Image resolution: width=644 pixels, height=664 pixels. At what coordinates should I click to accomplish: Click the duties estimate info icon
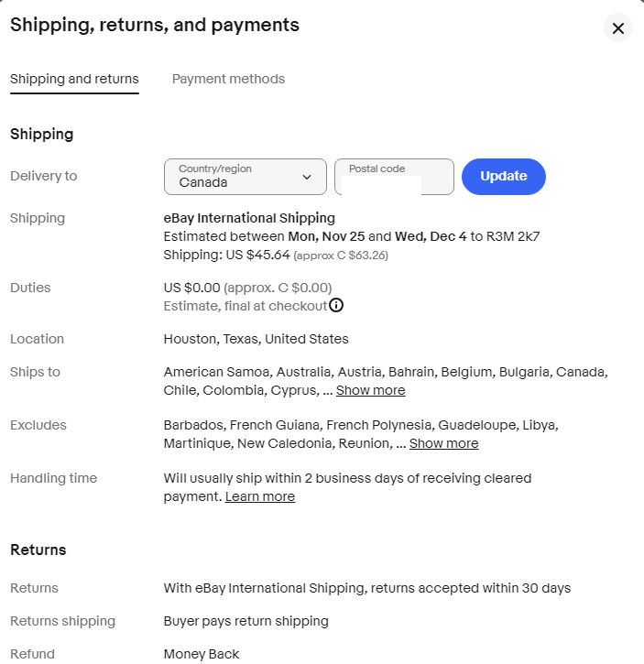(336, 305)
